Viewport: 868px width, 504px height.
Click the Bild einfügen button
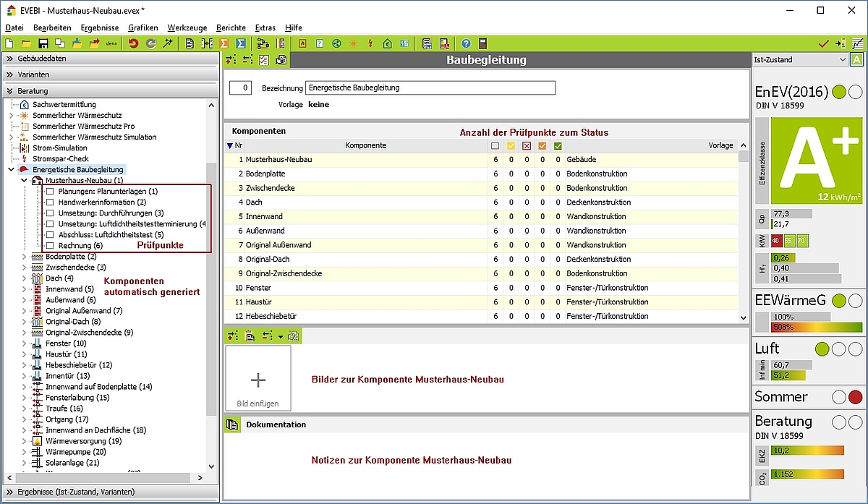tap(258, 379)
